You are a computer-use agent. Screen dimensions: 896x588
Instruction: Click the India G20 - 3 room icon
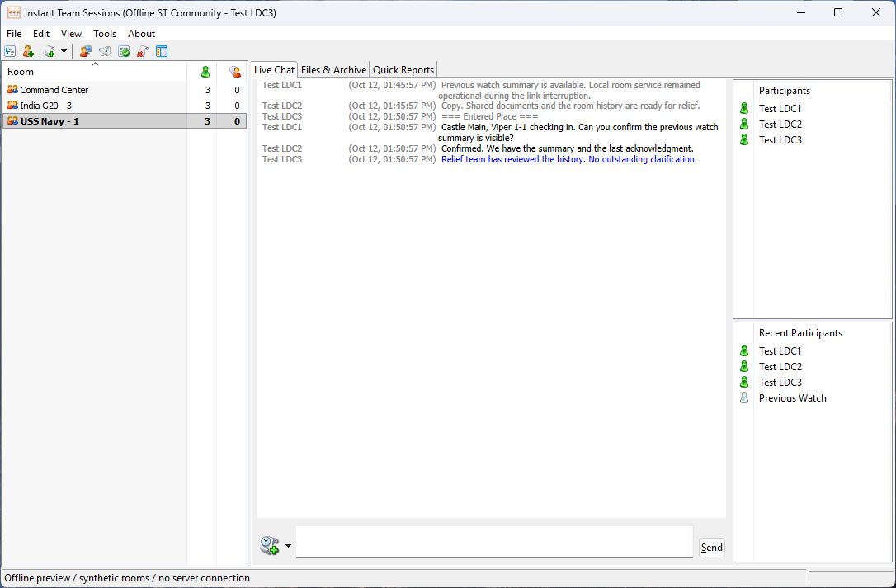tap(12, 105)
